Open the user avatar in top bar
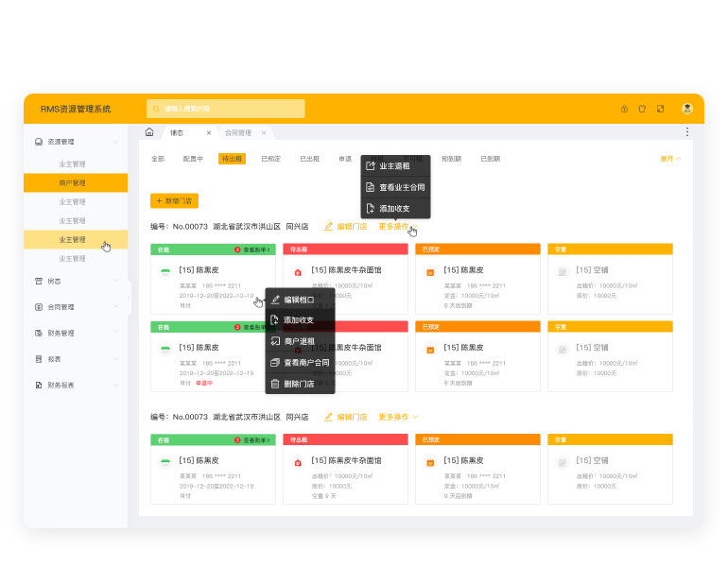Viewport: 728px width, 567px height. point(687,109)
